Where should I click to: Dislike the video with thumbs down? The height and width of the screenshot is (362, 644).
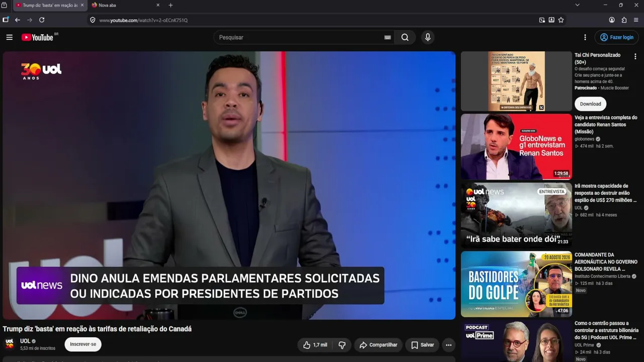[x=342, y=345]
